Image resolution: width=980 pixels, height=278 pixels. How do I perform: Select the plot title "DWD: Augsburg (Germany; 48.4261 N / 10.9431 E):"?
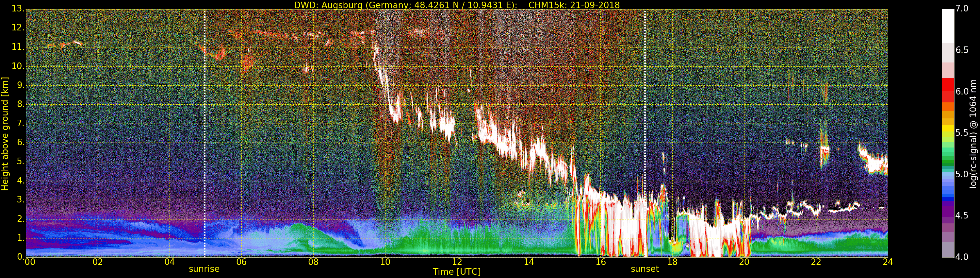(x=405, y=5)
